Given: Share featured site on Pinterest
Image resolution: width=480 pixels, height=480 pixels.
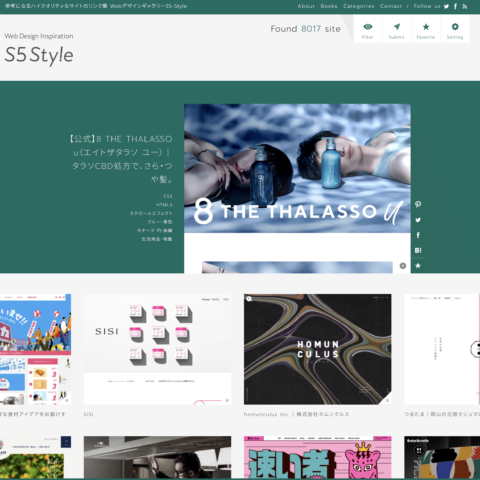Looking at the screenshot, I should coord(418,204).
